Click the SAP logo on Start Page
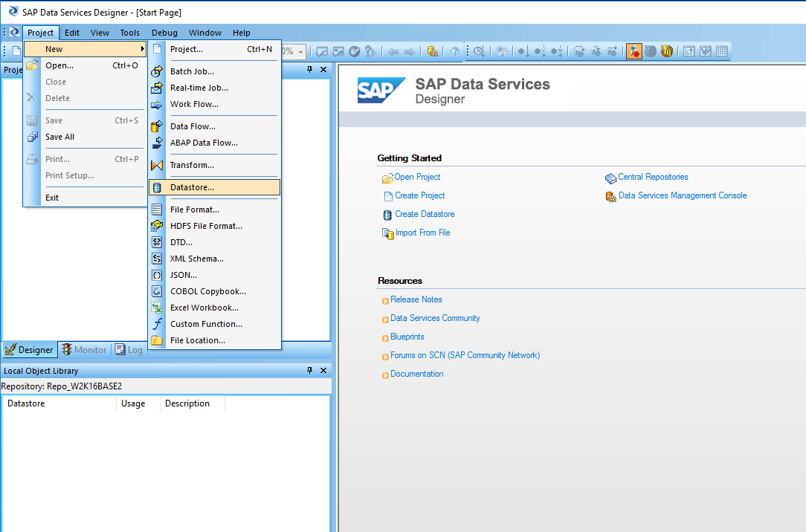The height and width of the screenshot is (532, 806). tap(381, 91)
